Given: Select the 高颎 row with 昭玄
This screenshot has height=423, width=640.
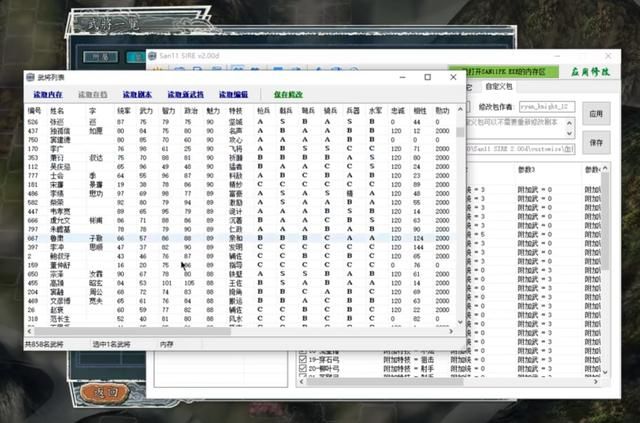Looking at the screenshot, I should tap(240, 283).
